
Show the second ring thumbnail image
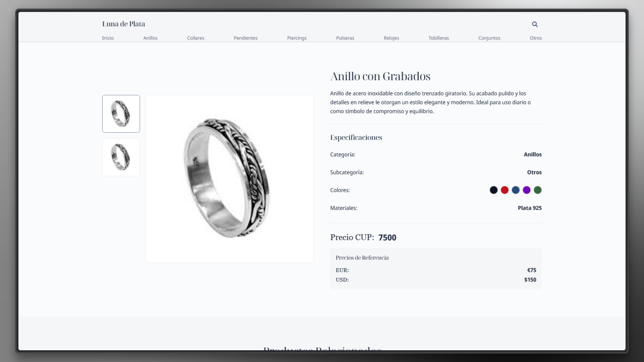121,157
